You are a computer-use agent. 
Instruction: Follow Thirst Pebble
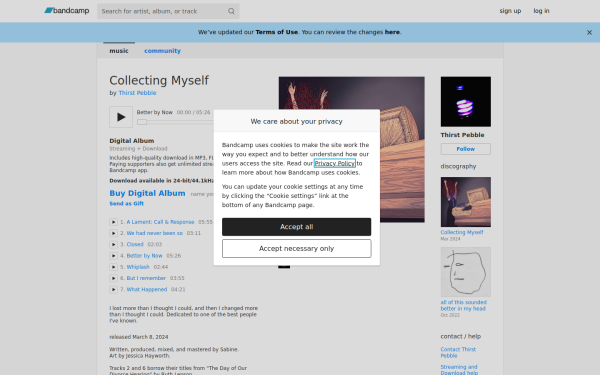pyautogui.click(x=466, y=149)
